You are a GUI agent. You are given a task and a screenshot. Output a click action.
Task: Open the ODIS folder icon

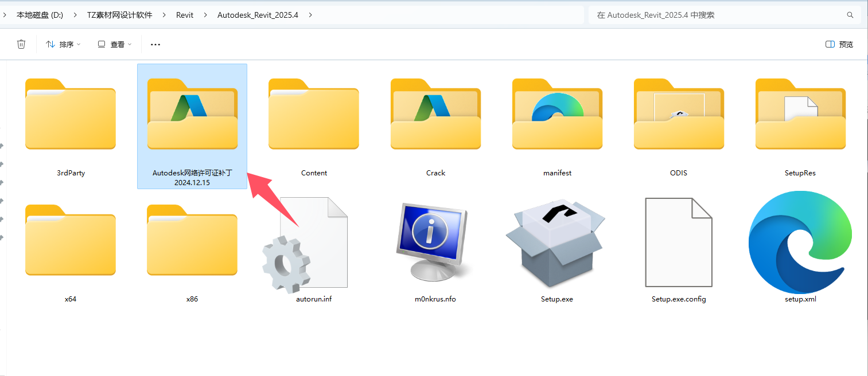[679, 113]
